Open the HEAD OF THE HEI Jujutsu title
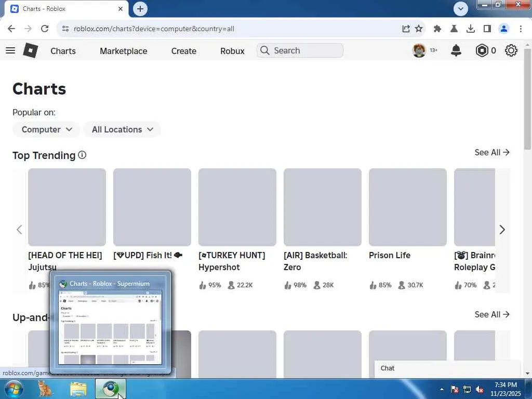This screenshot has height=399, width=532. click(65, 261)
